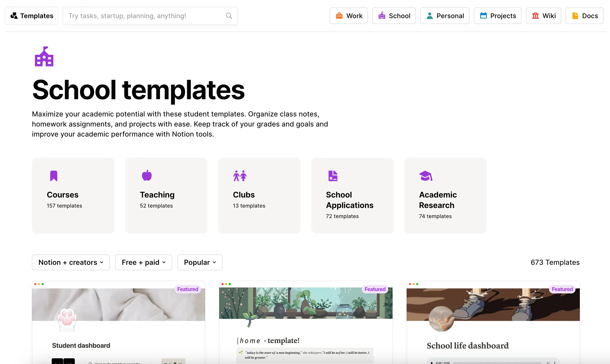Click the graduation cap icon on Academic Research
The image size is (610, 364).
[426, 176]
